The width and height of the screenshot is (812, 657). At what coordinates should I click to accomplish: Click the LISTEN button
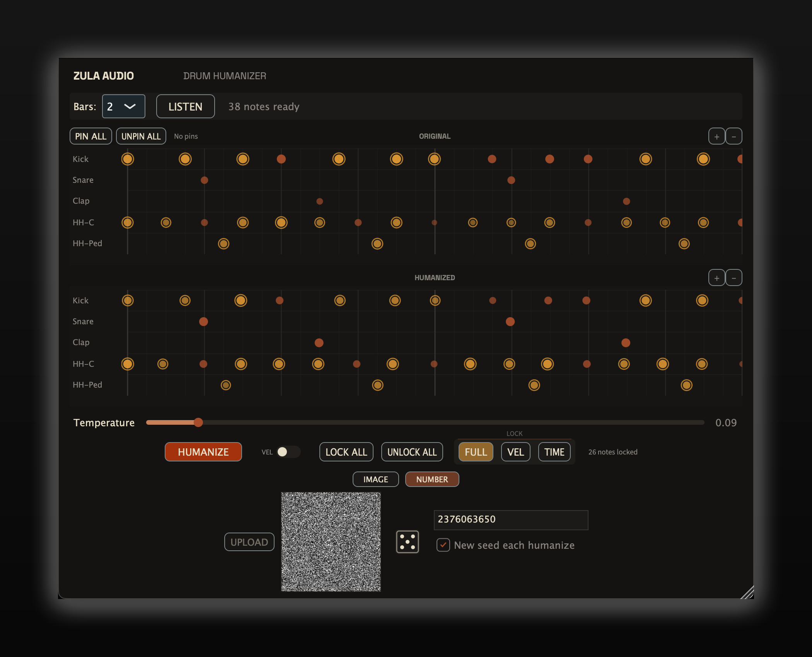pyautogui.click(x=185, y=106)
